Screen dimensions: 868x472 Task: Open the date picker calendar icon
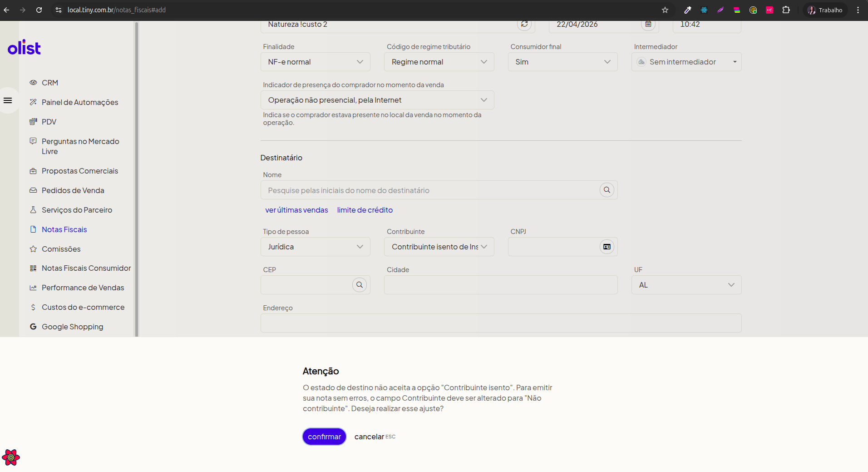648,24
